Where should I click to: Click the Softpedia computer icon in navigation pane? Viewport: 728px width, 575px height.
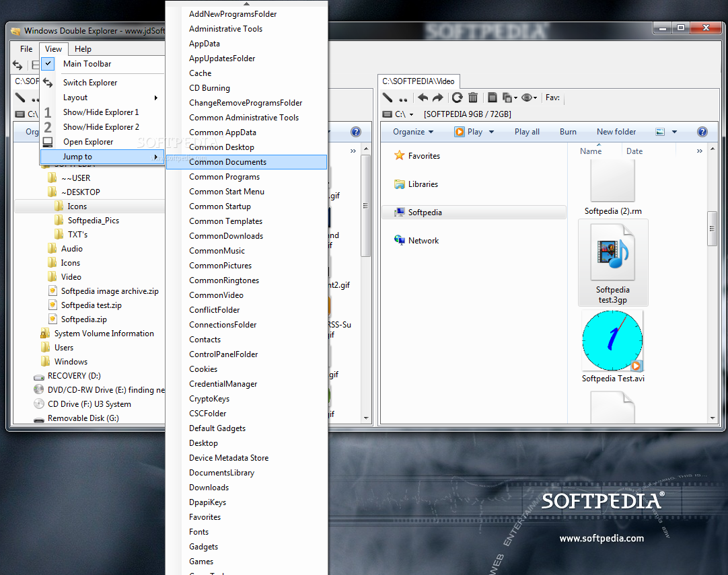point(399,213)
